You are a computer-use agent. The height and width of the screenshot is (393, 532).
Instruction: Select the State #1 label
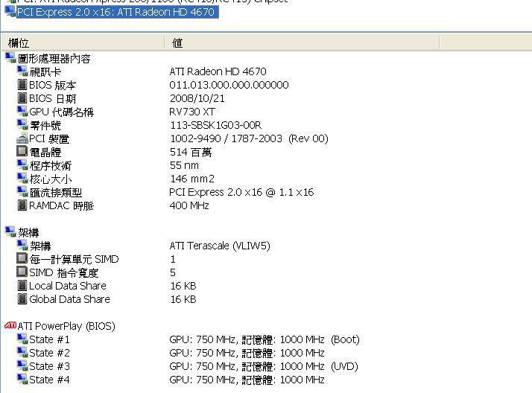[x=49, y=339]
